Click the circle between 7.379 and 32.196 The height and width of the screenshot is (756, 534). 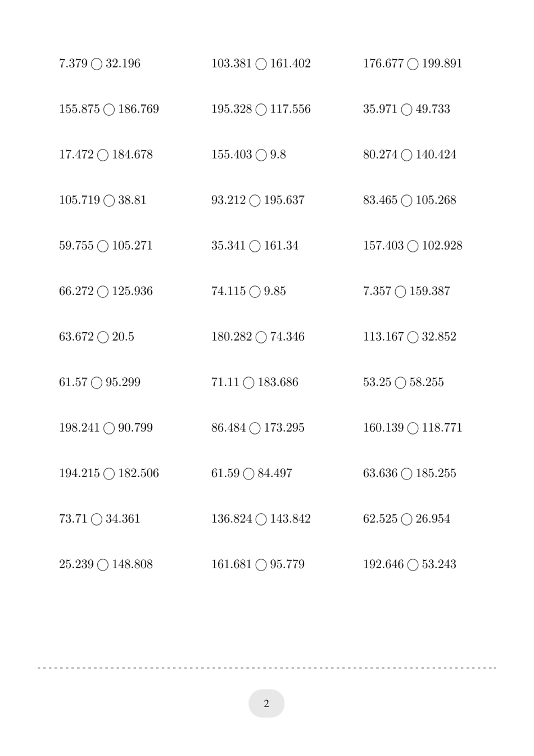click(97, 64)
